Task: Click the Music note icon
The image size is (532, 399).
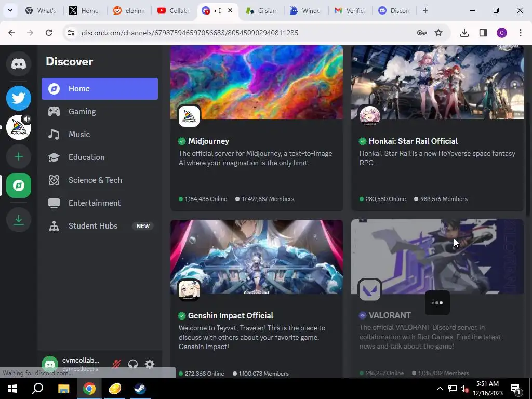Action: 54,135
